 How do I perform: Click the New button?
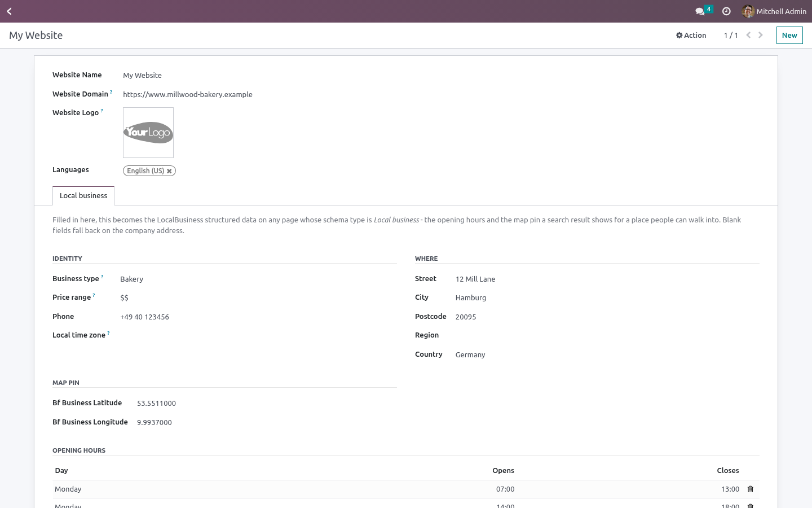click(x=789, y=35)
